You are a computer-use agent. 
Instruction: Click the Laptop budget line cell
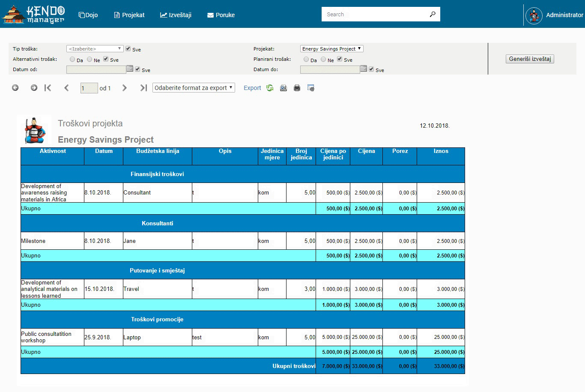pyautogui.click(x=158, y=337)
